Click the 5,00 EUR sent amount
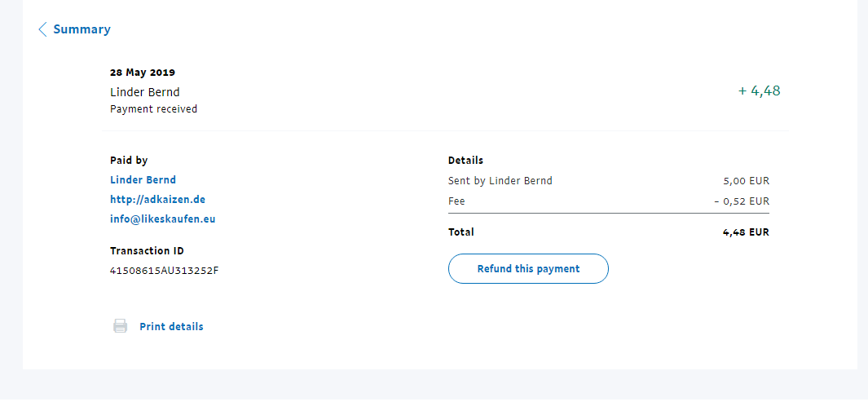Viewport: 868px width, 415px height. [x=746, y=180]
